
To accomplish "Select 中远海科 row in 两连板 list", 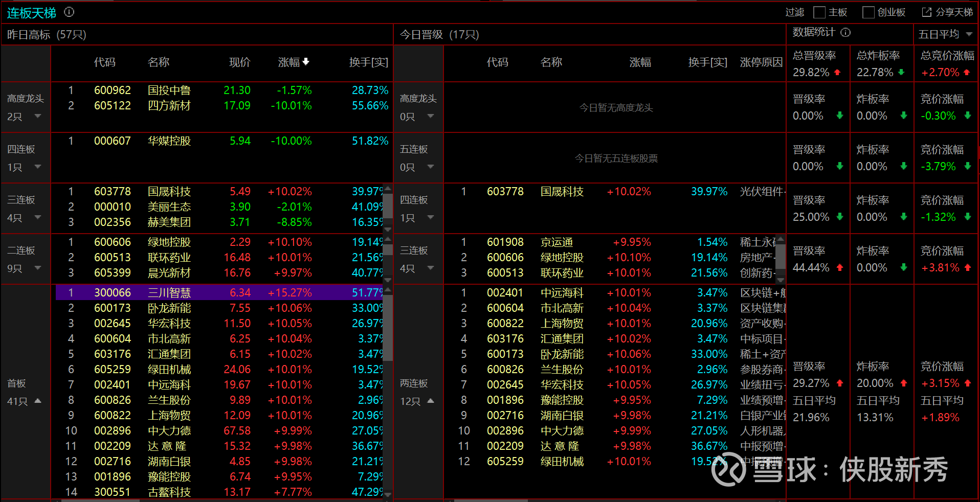I will point(614,292).
